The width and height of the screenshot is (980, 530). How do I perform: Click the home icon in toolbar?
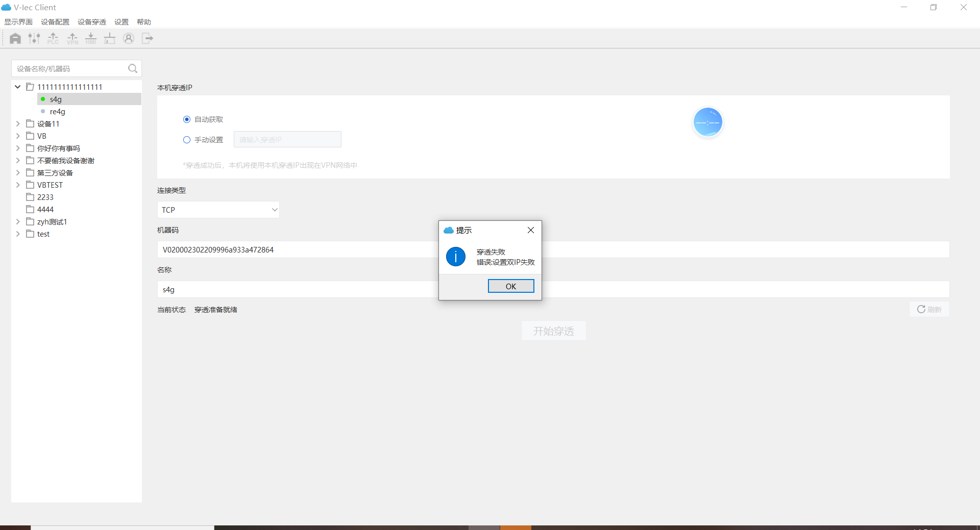point(15,38)
